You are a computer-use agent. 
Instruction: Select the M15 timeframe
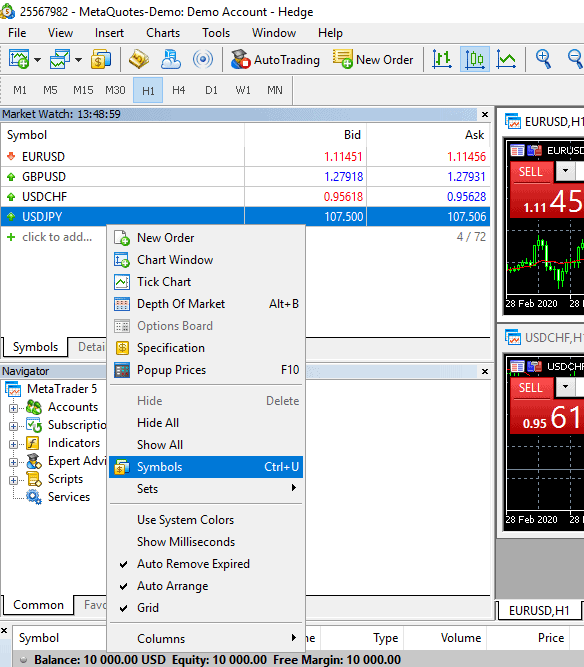click(83, 90)
